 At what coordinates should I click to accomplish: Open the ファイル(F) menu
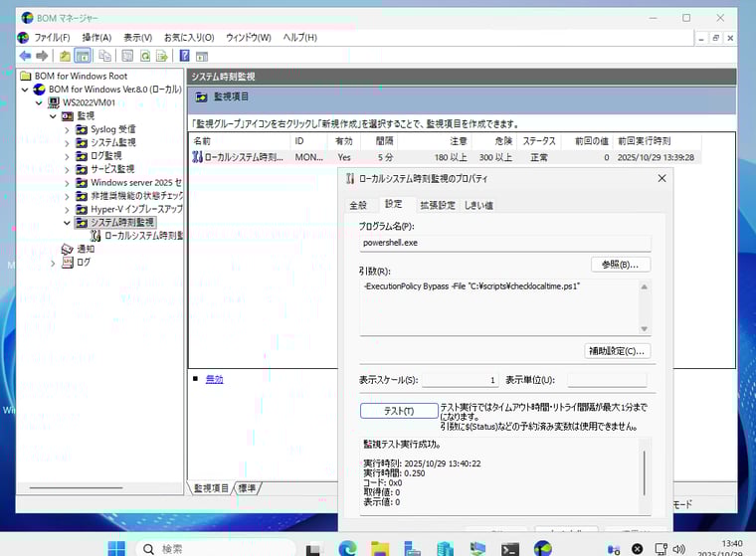point(52,37)
